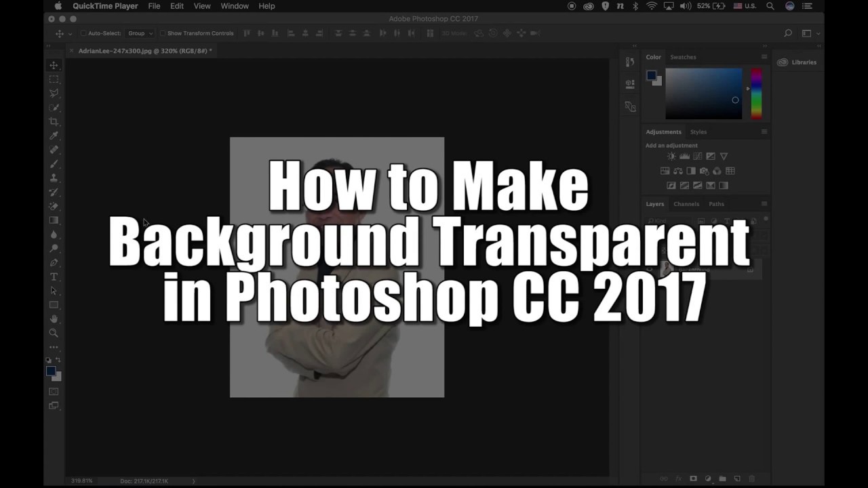868x488 pixels.
Task: Select the Clone Stamp tool
Action: [54, 178]
